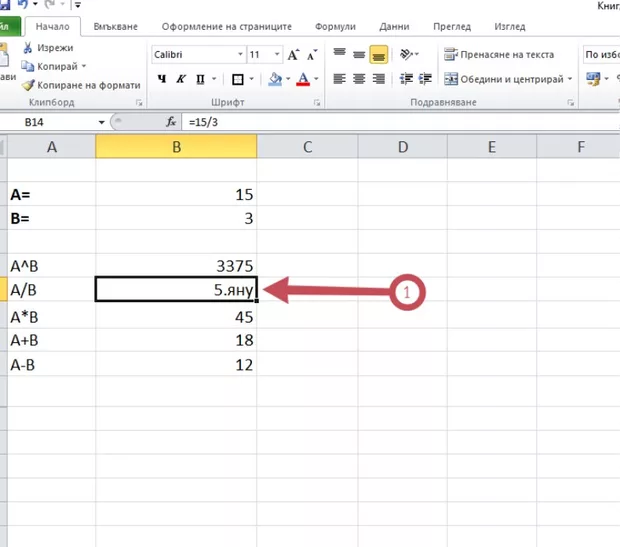Toggle underline (П) formatting
620x547 pixels.
(x=200, y=79)
